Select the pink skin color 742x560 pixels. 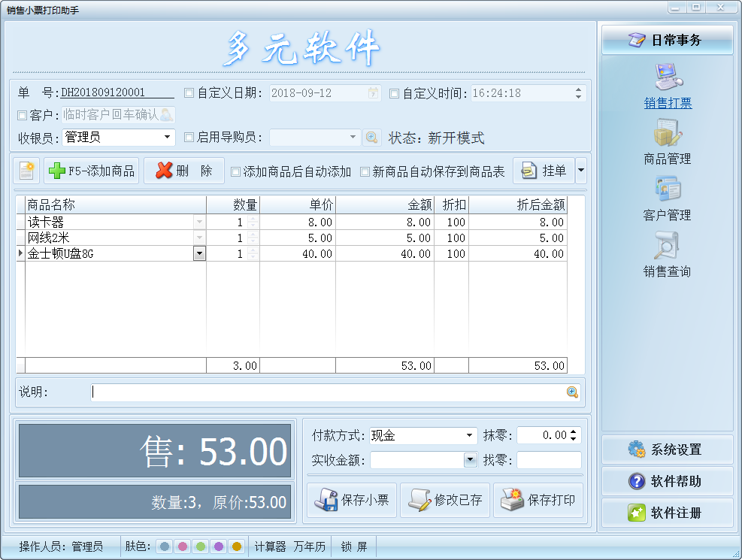183,546
